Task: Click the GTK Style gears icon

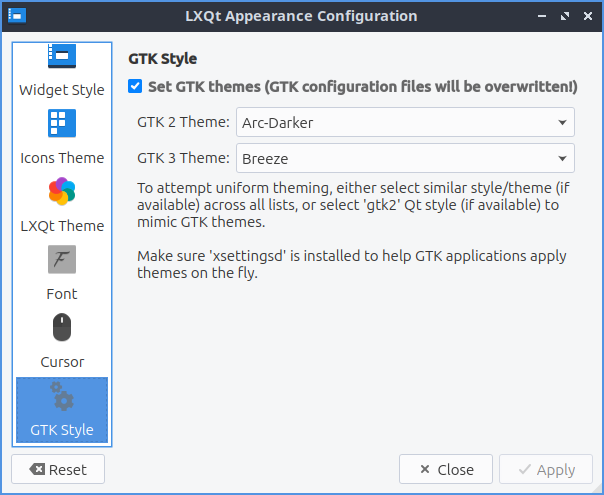Action: 62,396
